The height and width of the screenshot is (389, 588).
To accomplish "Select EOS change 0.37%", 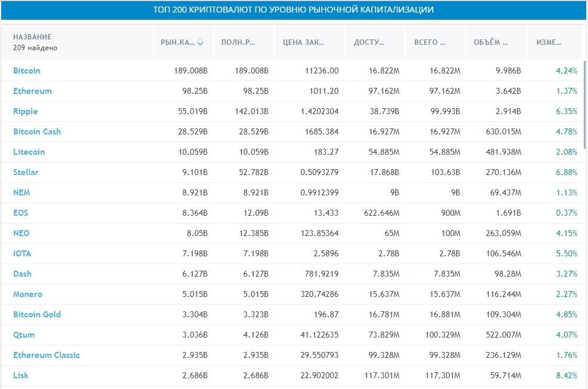I will click(567, 213).
